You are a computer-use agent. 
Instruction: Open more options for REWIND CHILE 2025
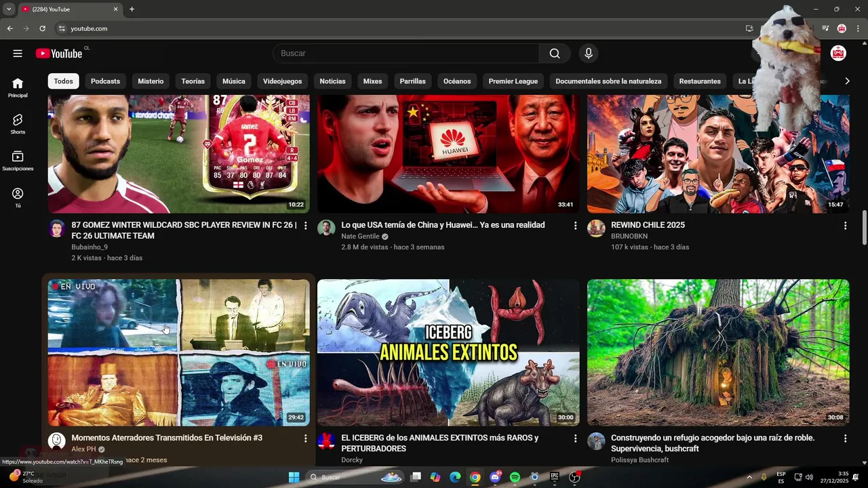pos(845,226)
